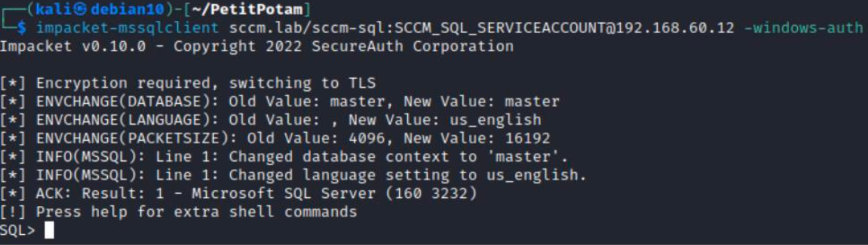Viewport: 868px width, 245px height.
Task: Click the ACK Result Microsoft SQL Server line
Action: pos(256,194)
